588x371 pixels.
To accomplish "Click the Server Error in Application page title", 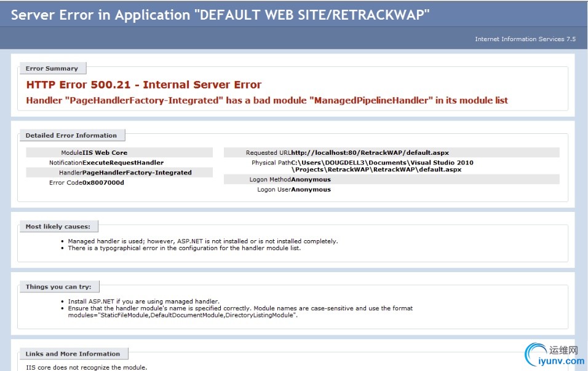I will (220, 15).
